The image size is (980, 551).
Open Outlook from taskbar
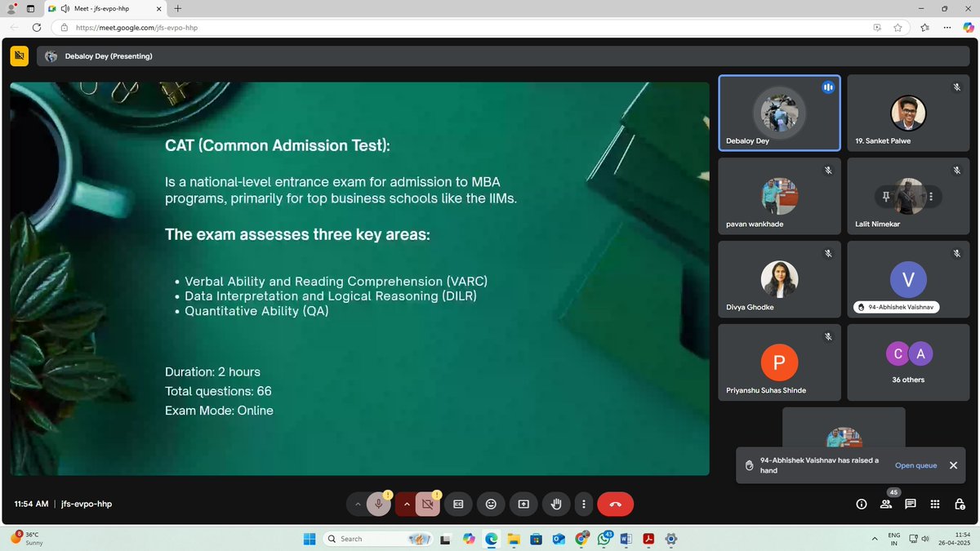[559, 539]
